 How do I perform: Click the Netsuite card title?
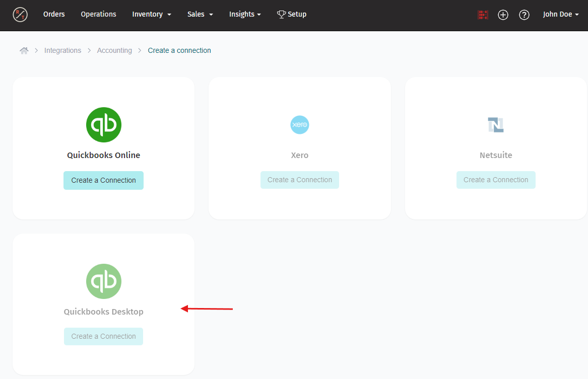[x=496, y=155]
